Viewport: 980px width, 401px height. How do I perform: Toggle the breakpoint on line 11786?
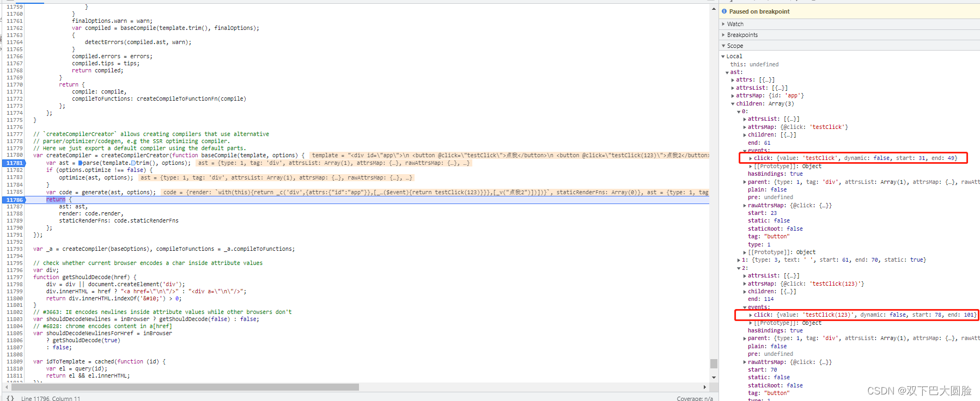(14, 200)
